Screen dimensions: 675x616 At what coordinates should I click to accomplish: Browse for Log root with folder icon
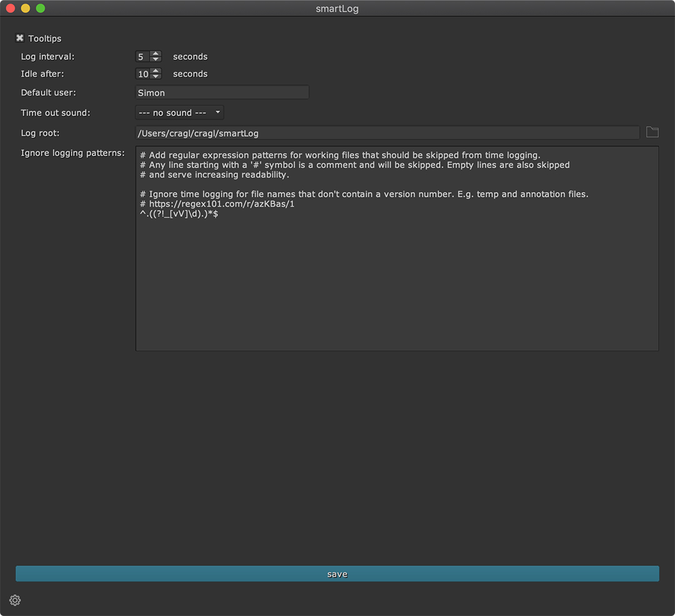click(x=652, y=132)
